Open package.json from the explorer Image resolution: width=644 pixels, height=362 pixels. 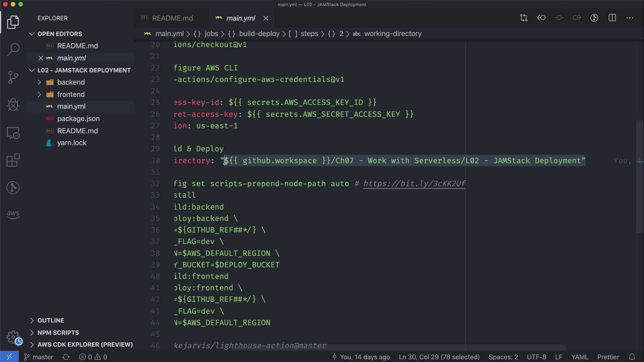[78, 119]
